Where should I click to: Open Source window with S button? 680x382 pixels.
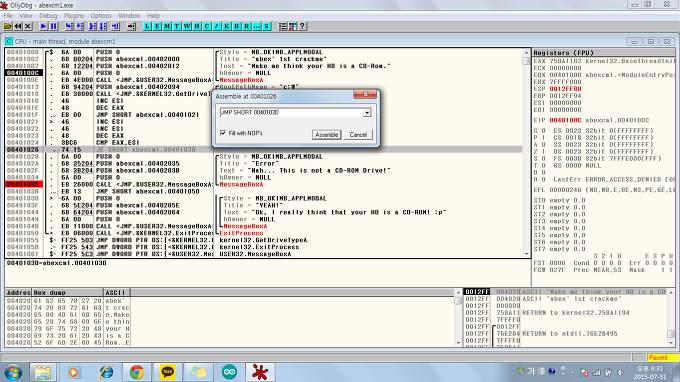tap(267, 26)
